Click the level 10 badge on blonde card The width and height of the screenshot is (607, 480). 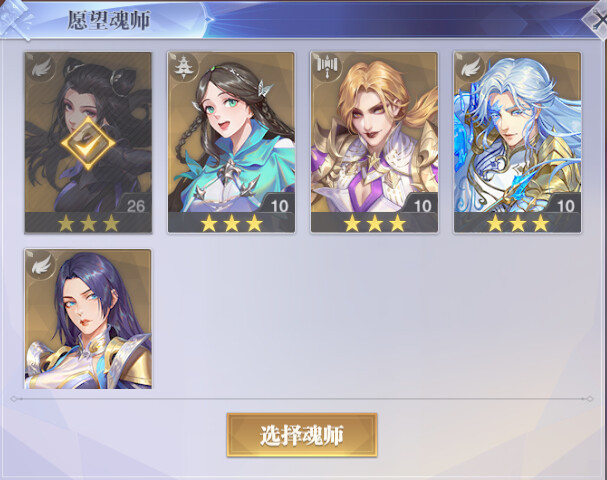[x=422, y=206]
